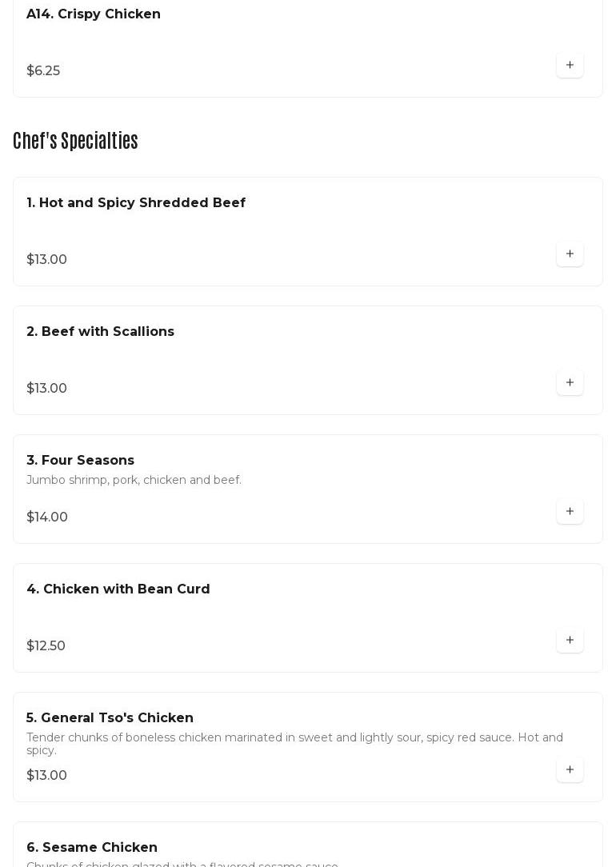The width and height of the screenshot is (616, 867).
Task: Click the Sesame Chicken description text
Action: point(182,864)
